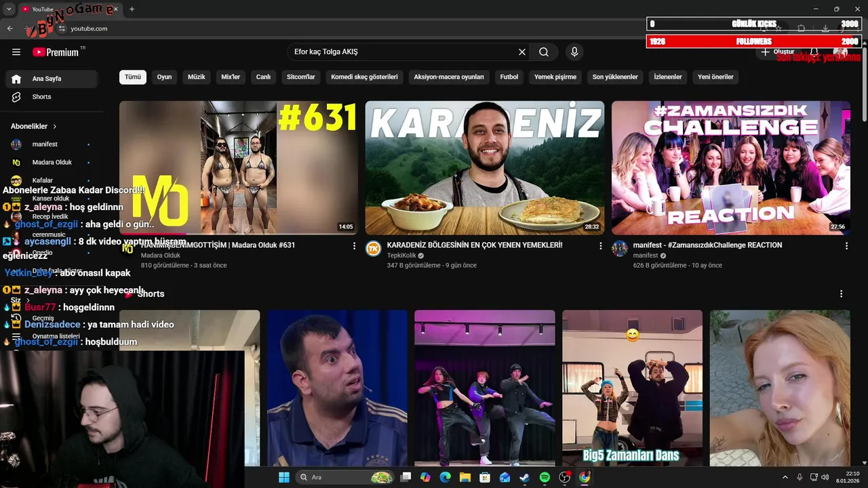Open the ZamansızdıkChallenge REACTION thumbnail
The height and width of the screenshot is (488, 868).
[x=731, y=168]
